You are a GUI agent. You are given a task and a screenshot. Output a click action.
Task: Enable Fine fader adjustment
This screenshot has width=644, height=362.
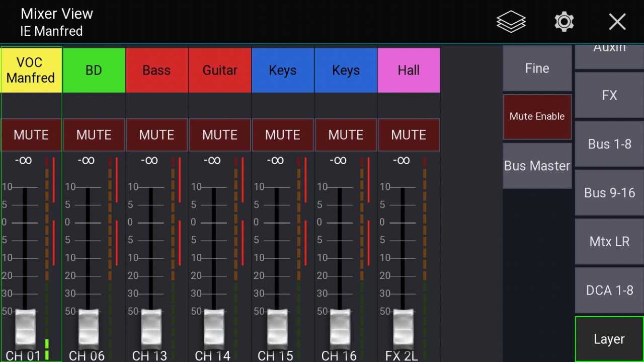(x=537, y=68)
